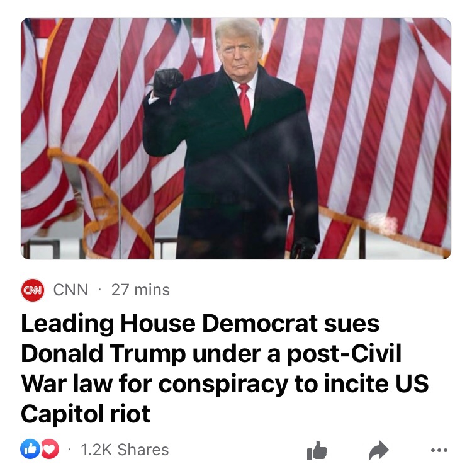This screenshot has width=472, height=476.
Task: View the 1.2K Shares list
Action: (125, 450)
